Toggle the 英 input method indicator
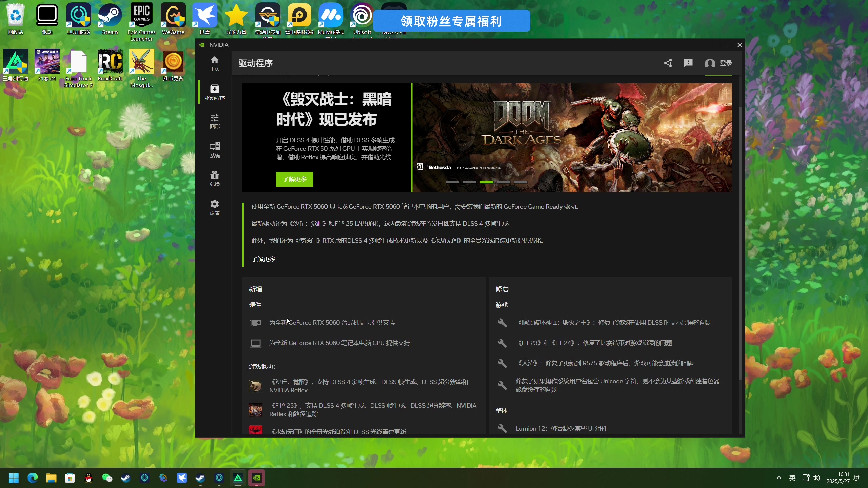This screenshot has height=488, width=868. tap(792, 478)
